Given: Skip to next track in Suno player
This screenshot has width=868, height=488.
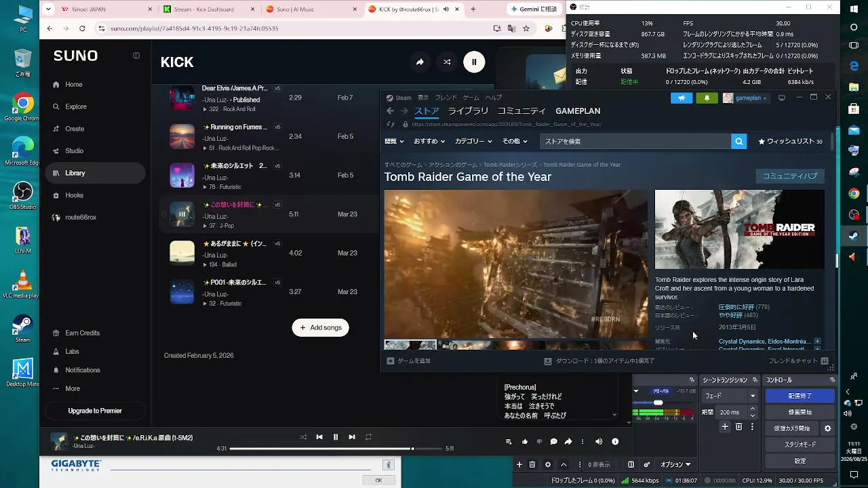Looking at the screenshot, I should (x=352, y=437).
